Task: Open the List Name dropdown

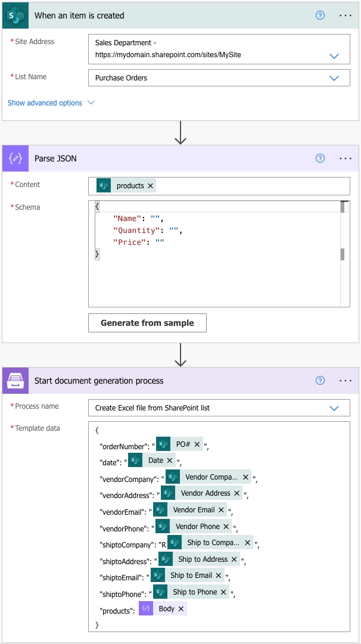Action: click(x=334, y=78)
